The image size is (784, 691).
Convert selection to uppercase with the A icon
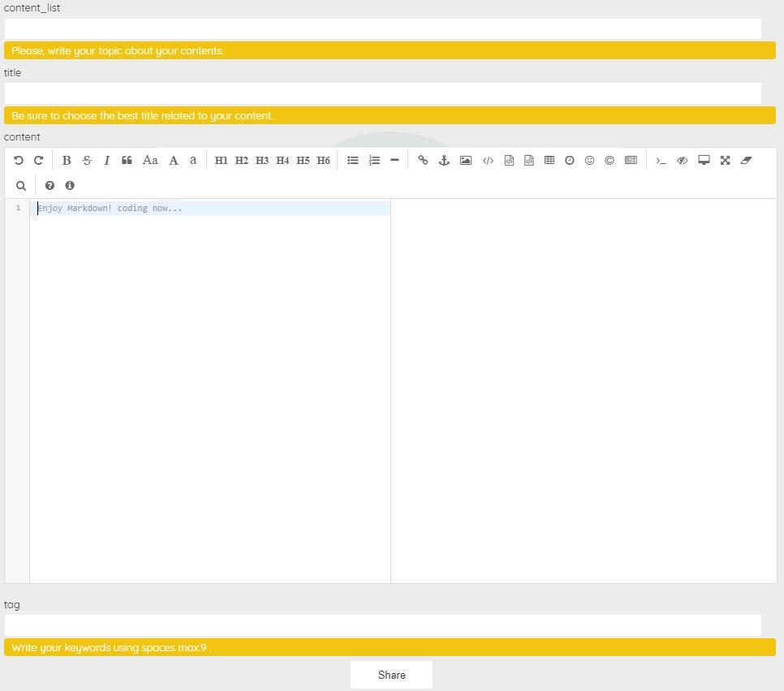click(x=174, y=160)
